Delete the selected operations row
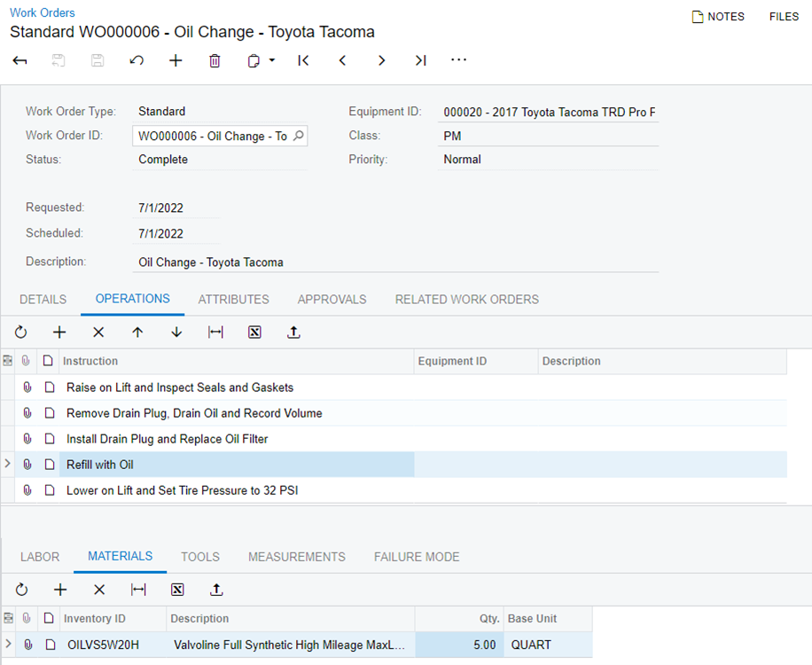This screenshot has width=812, height=665. (x=98, y=332)
